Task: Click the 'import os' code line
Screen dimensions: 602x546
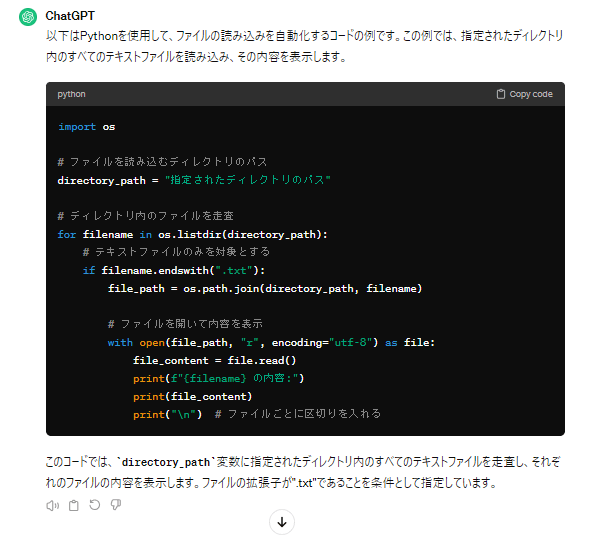Action: 86,127
